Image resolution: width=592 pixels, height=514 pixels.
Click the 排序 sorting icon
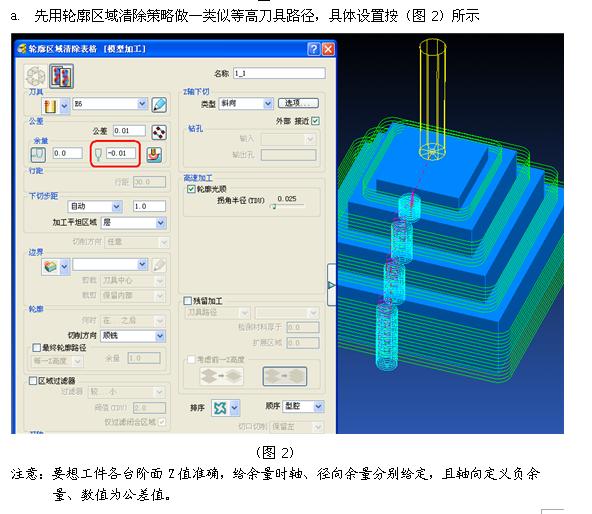(x=220, y=408)
